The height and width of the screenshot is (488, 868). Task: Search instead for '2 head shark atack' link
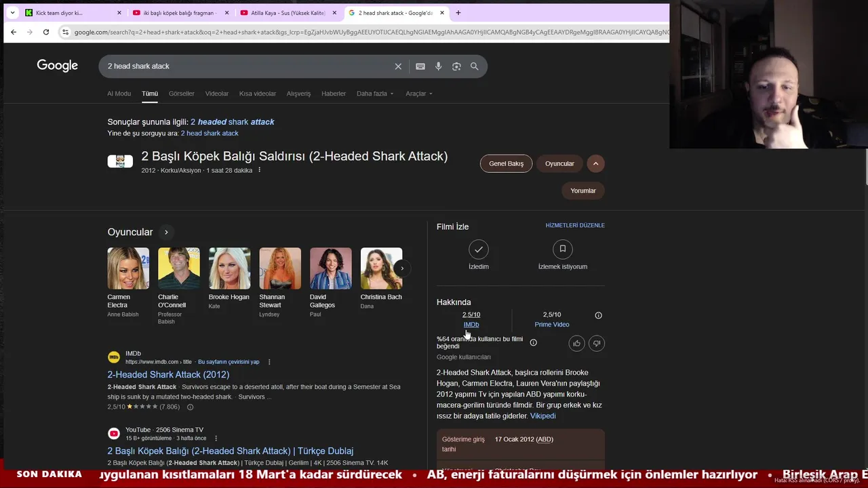pos(210,134)
